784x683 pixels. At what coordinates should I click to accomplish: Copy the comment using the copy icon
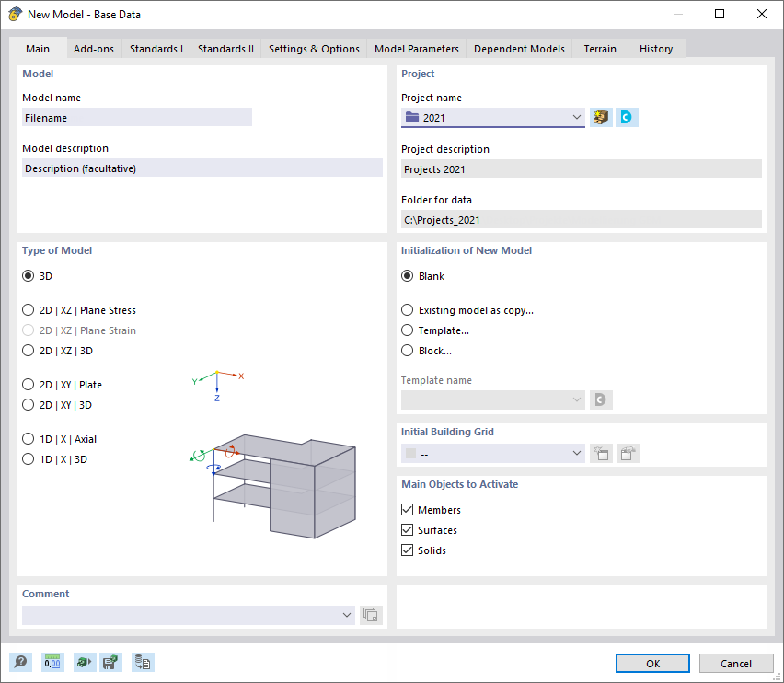371,614
